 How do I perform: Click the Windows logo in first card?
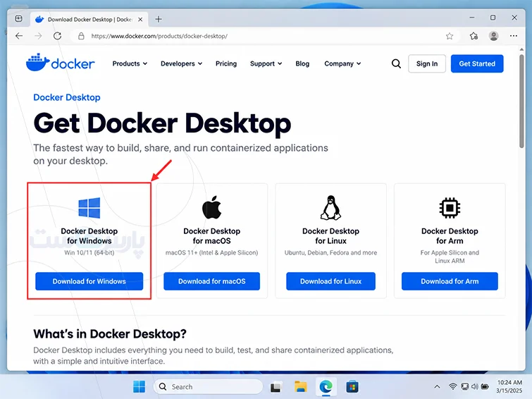tap(89, 207)
